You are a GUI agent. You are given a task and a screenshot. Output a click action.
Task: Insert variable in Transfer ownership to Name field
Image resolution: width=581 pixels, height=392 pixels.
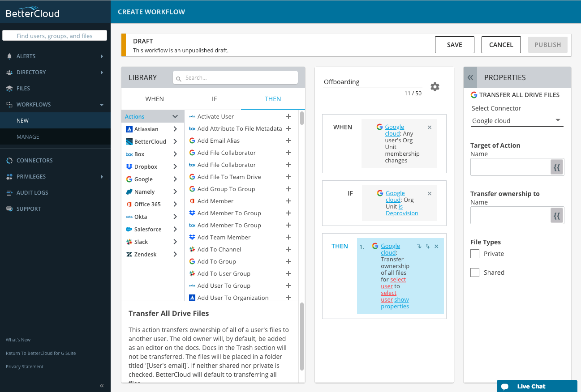(x=557, y=216)
